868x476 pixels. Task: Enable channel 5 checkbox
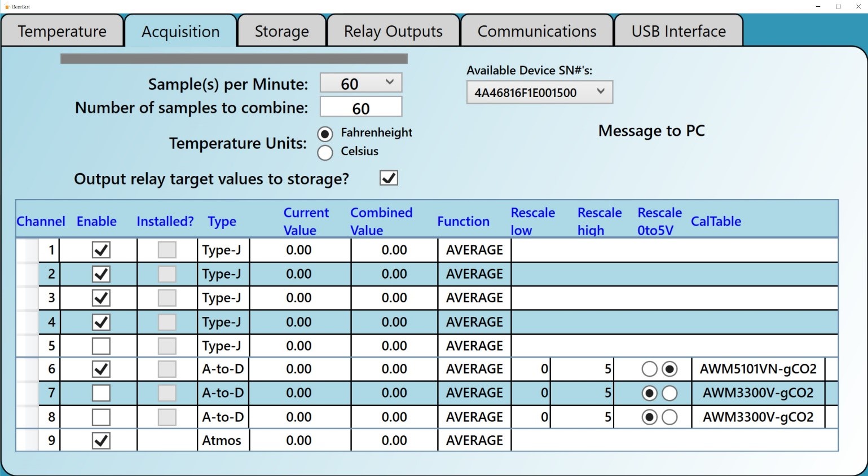[101, 346]
